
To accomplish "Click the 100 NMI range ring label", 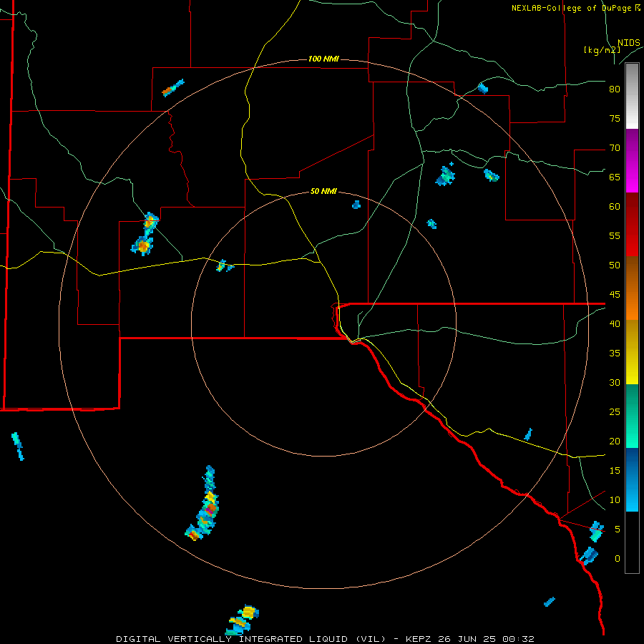I will click(323, 59).
